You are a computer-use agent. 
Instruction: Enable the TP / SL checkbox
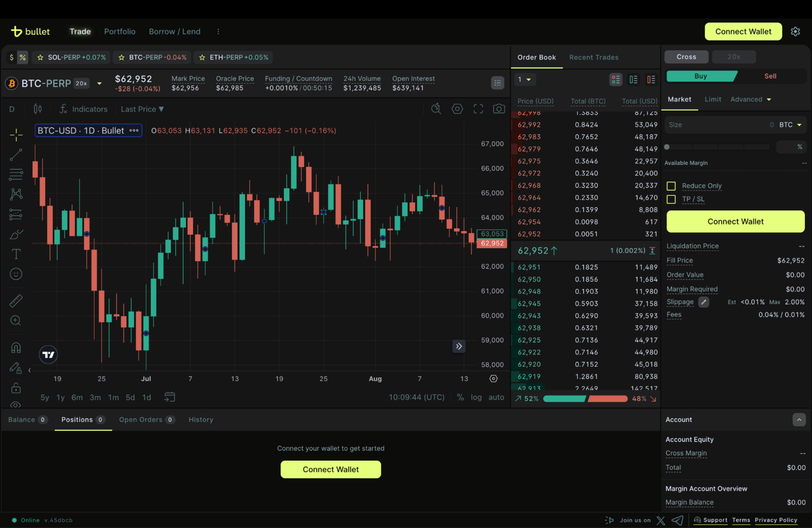point(671,199)
